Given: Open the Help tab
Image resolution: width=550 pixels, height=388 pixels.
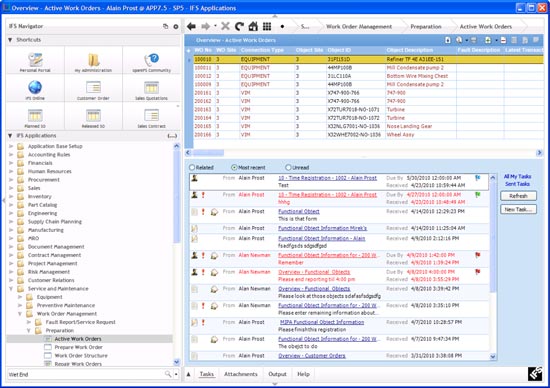Looking at the screenshot, I should point(303,374).
